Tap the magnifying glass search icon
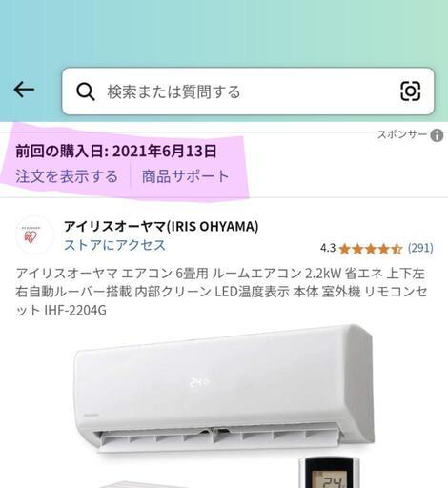448x488 pixels. (x=86, y=92)
